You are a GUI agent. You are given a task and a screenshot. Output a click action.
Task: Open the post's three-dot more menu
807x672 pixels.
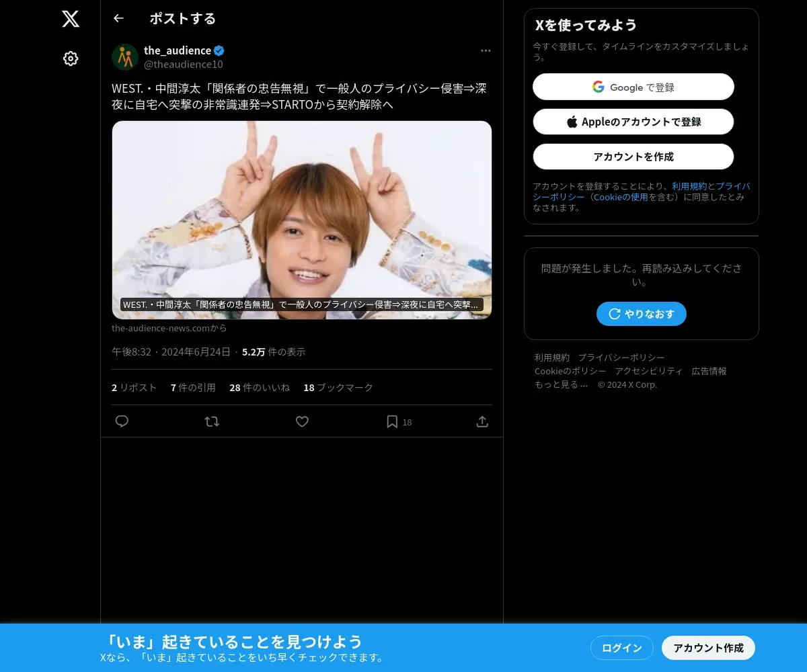tap(486, 50)
